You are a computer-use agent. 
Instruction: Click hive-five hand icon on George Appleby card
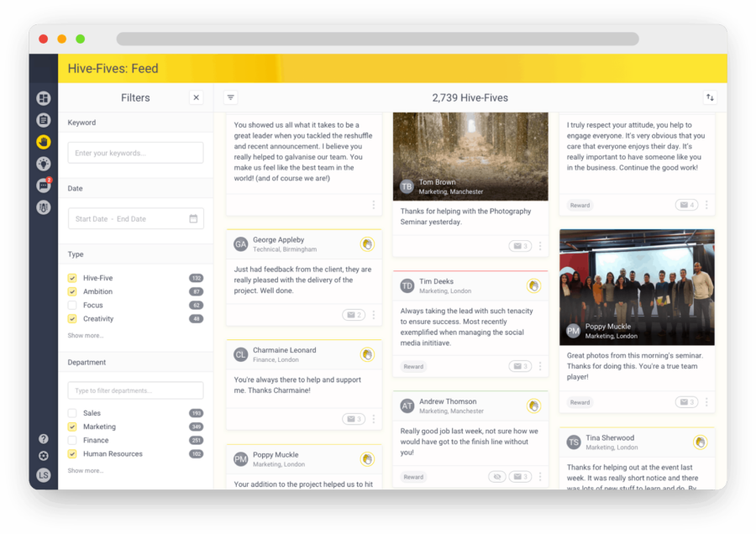point(367,244)
